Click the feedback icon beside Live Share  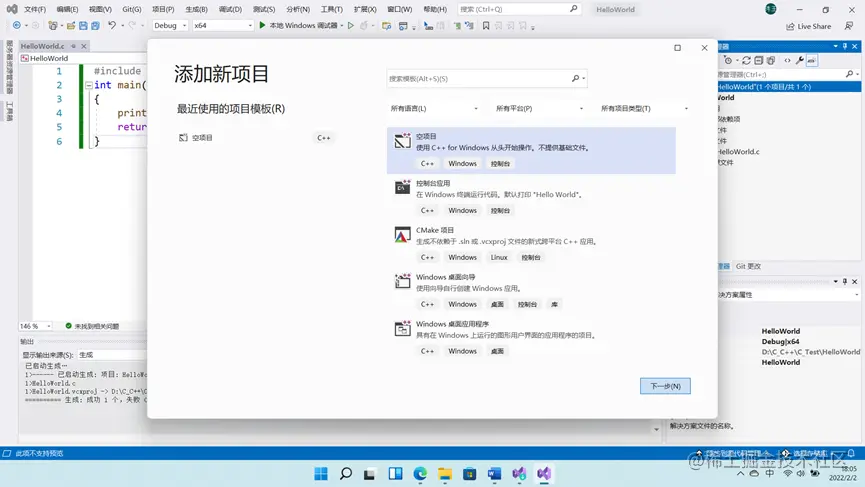tap(849, 26)
